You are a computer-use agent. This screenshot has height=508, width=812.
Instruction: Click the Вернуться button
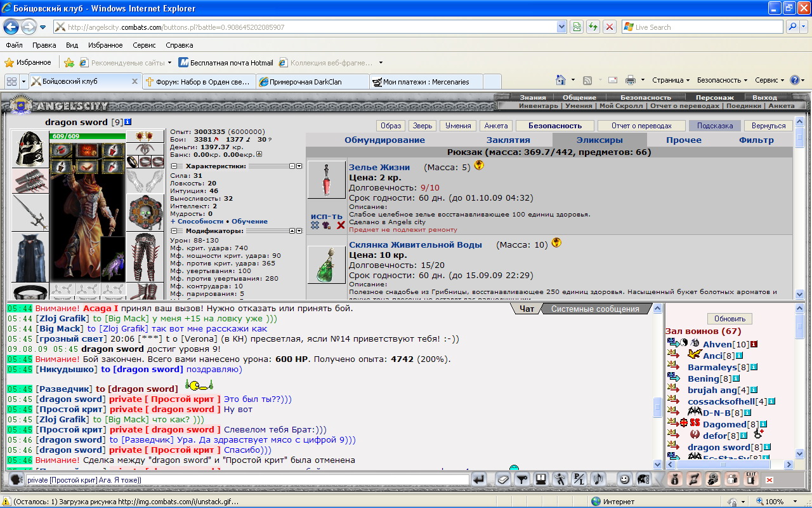[768, 126]
